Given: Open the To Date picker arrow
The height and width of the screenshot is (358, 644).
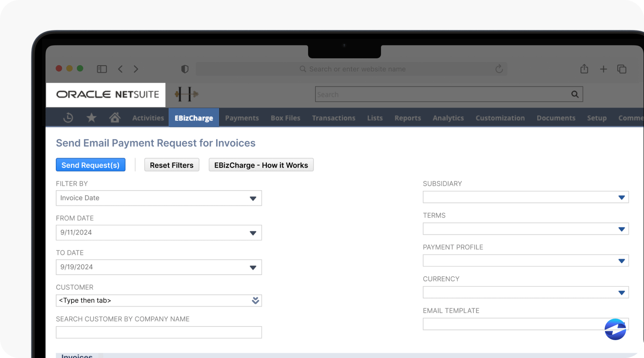Looking at the screenshot, I should click(253, 267).
